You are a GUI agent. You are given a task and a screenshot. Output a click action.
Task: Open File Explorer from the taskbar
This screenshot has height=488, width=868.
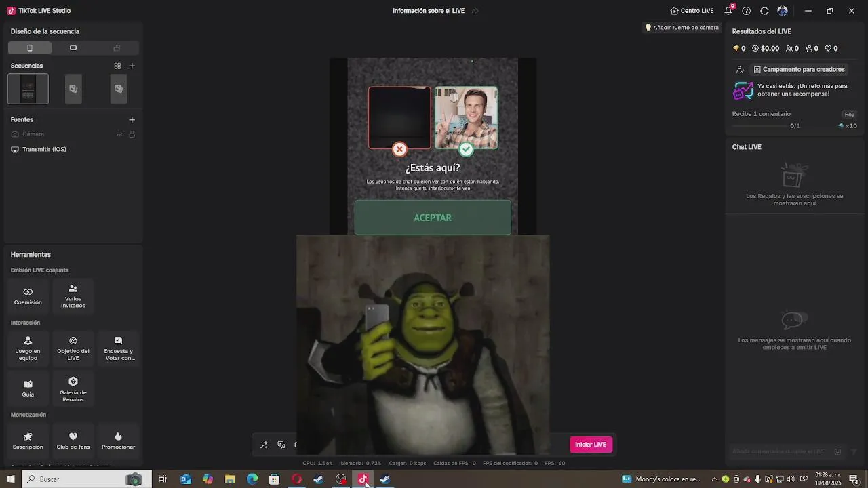click(x=230, y=479)
